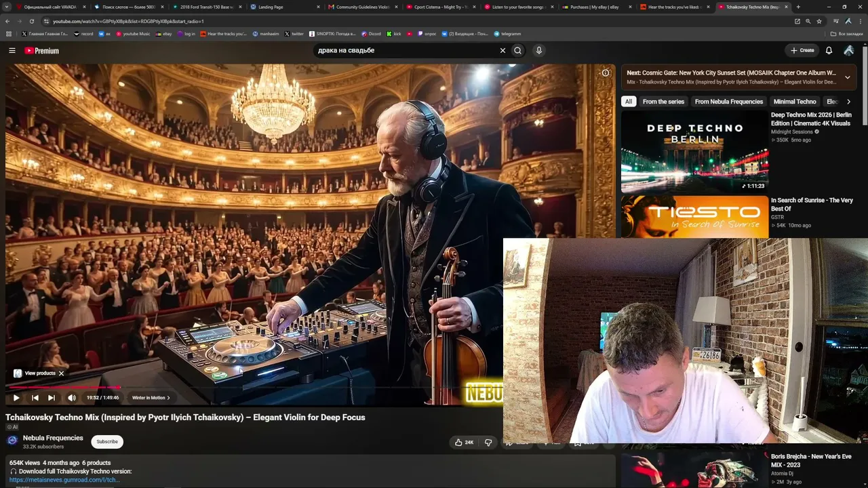
Task: Open Tiesto In Search of Sunrise thumbnail
Action: click(694, 217)
